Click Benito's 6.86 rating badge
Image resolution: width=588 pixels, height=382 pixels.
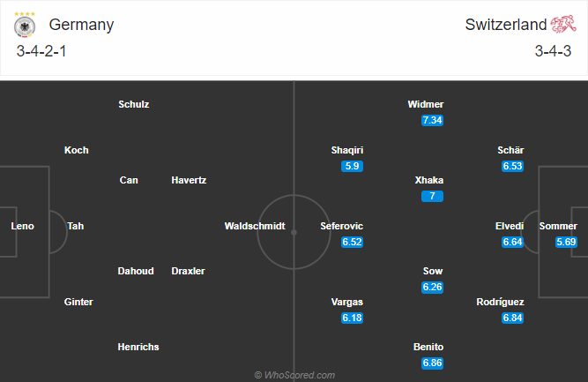coord(432,363)
